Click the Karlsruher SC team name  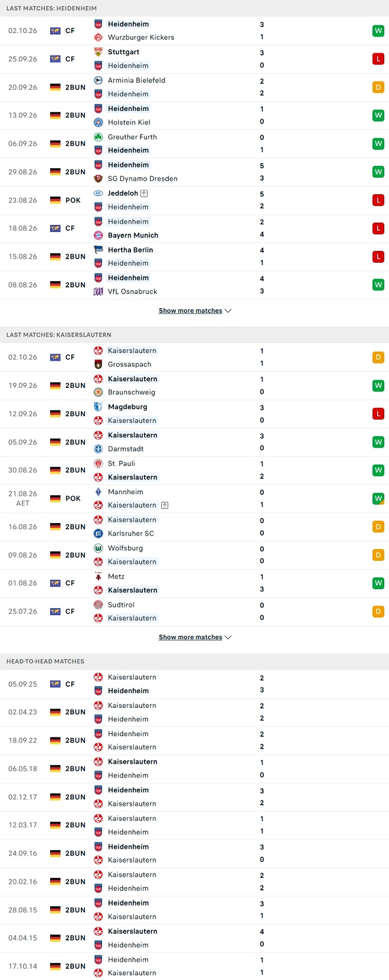[131, 534]
